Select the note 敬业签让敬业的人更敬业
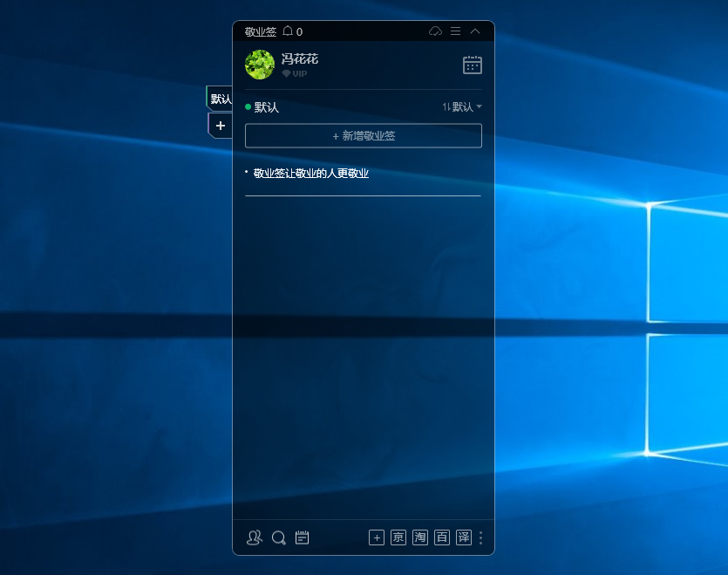The image size is (728, 575). click(x=311, y=174)
